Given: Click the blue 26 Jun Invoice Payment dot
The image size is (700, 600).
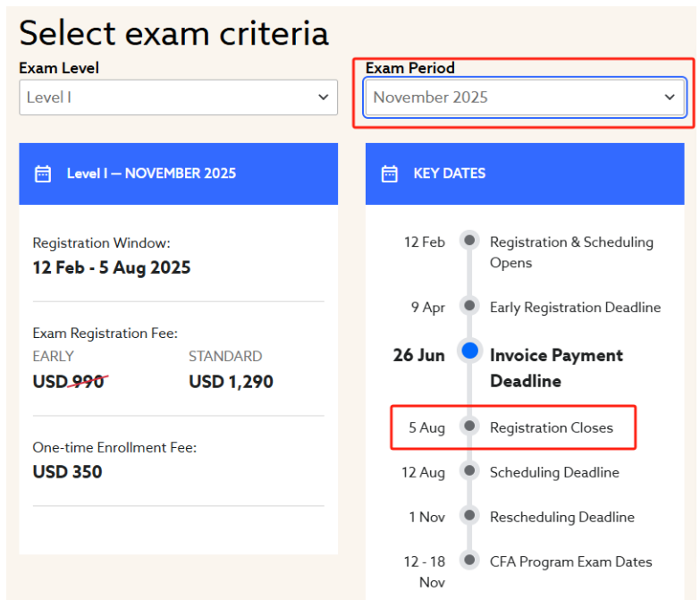Looking at the screenshot, I should [x=469, y=351].
